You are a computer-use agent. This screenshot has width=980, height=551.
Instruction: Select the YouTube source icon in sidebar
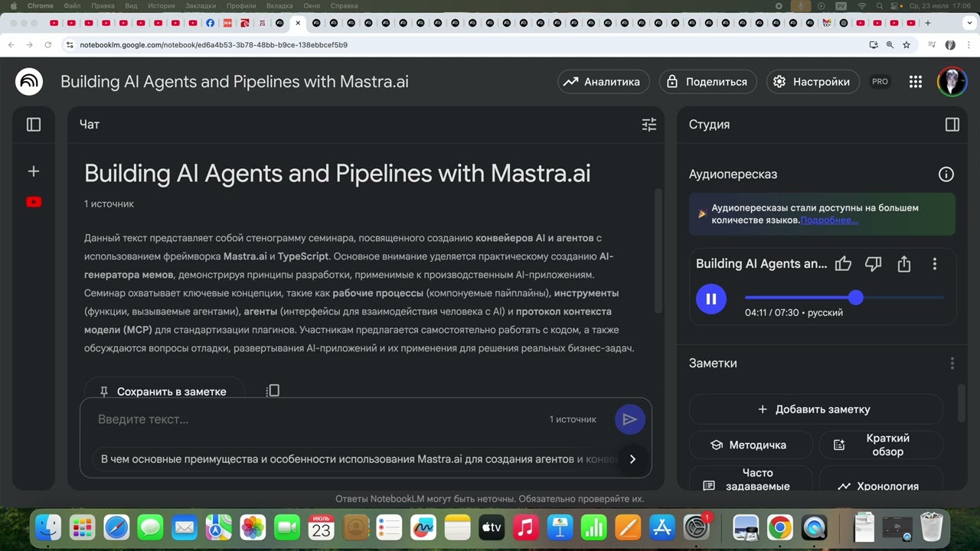[34, 202]
